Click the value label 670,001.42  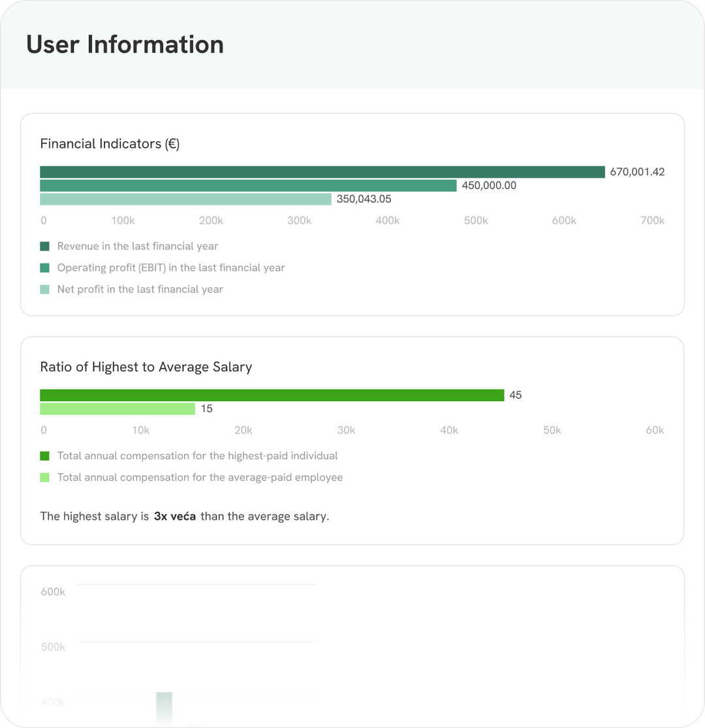point(637,172)
